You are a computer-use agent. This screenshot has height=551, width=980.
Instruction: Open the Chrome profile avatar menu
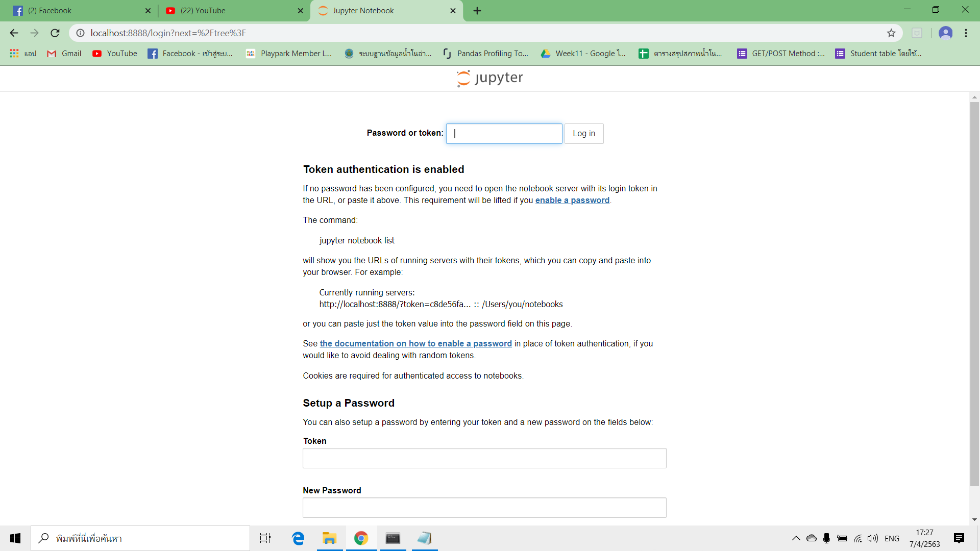[945, 33]
